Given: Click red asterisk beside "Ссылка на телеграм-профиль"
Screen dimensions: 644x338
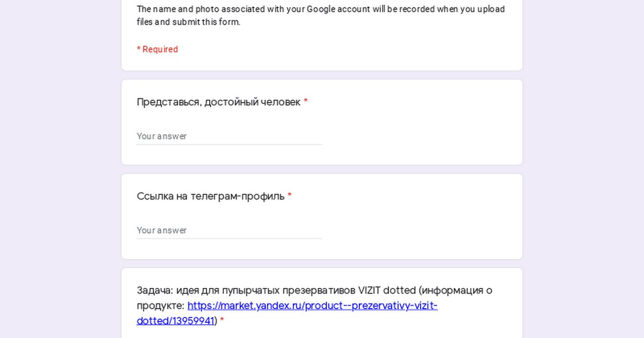Looking at the screenshot, I should click(290, 196).
